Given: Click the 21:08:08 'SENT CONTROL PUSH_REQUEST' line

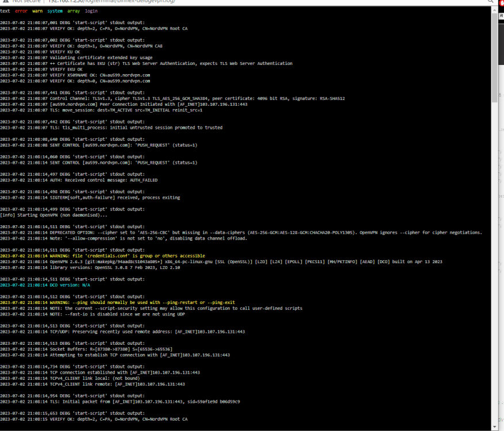Looking at the screenshot, I should pos(99,145).
